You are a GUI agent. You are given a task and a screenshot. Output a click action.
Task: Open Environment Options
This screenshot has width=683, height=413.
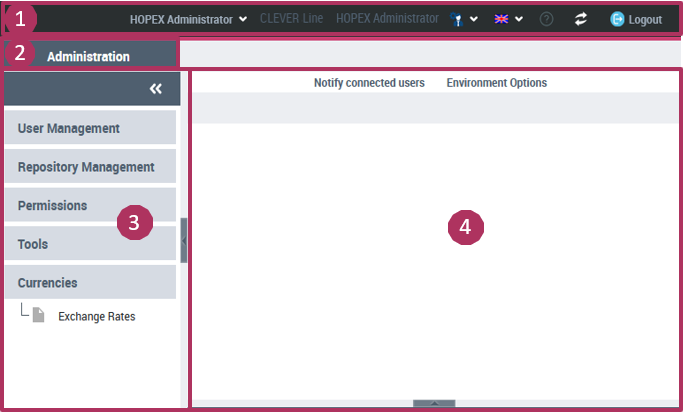pos(496,83)
